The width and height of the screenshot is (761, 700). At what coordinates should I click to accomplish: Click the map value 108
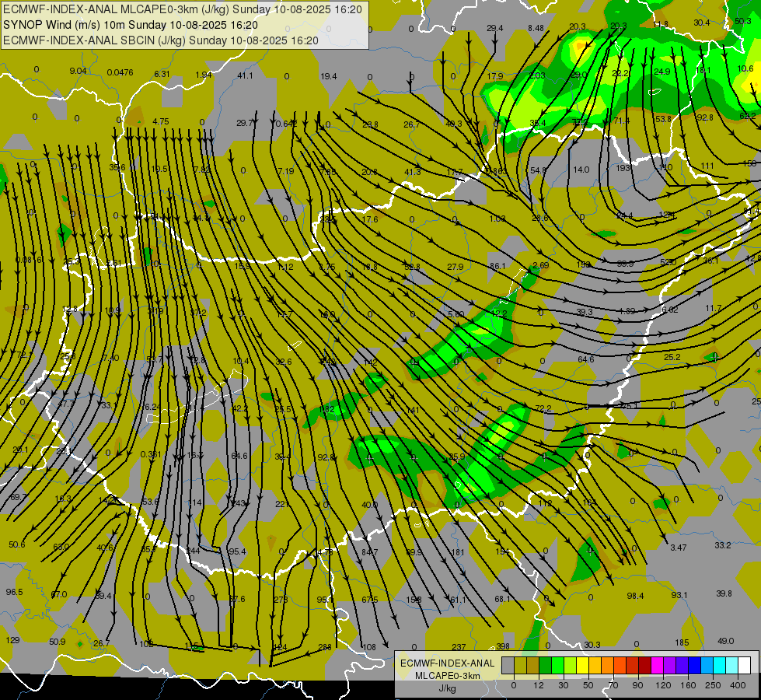click(369, 647)
